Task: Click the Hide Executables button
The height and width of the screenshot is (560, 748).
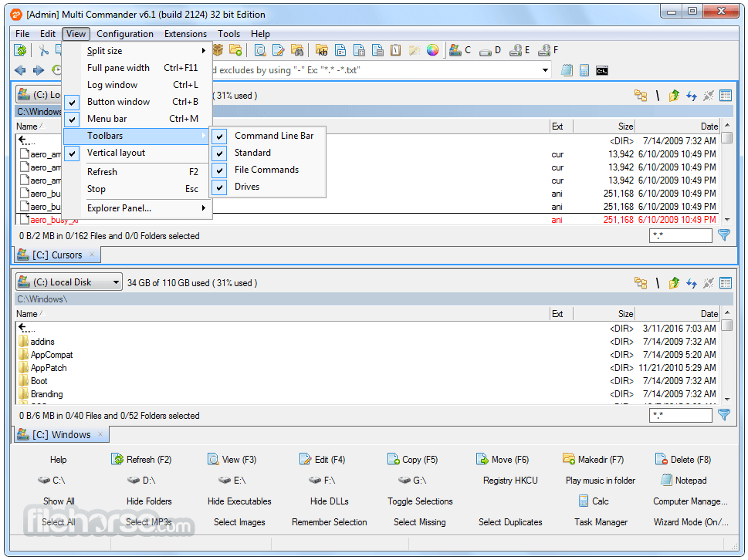Action: [x=239, y=501]
